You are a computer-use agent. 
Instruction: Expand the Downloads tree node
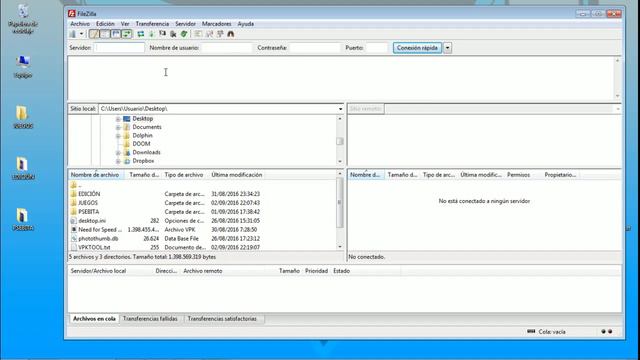[x=118, y=153]
